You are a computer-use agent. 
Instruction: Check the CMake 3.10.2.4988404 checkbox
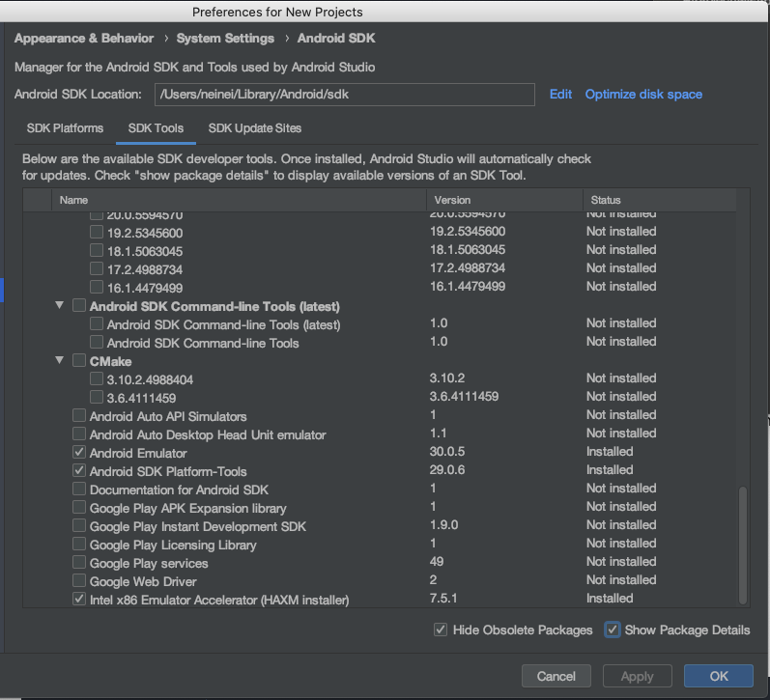pyautogui.click(x=97, y=378)
